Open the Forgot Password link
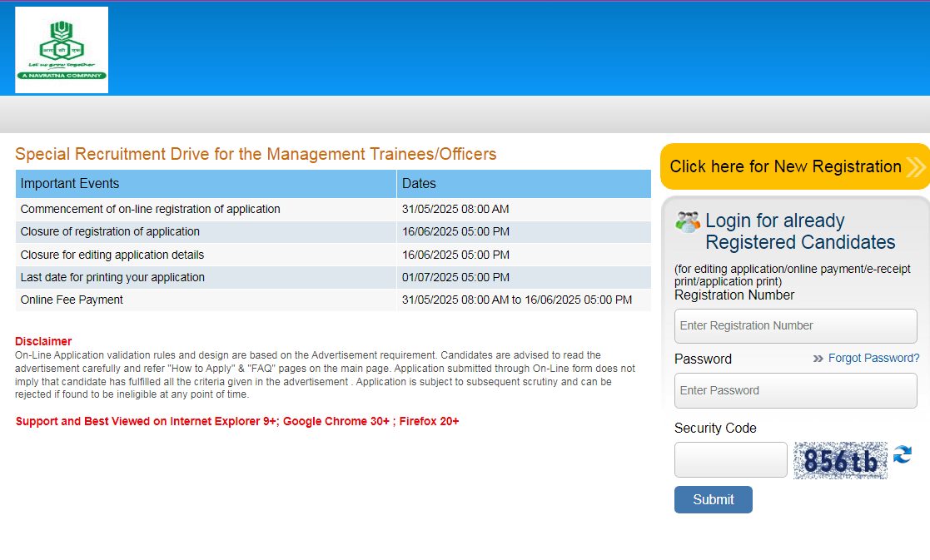This screenshot has height=560, width=930. (x=873, y=359)
